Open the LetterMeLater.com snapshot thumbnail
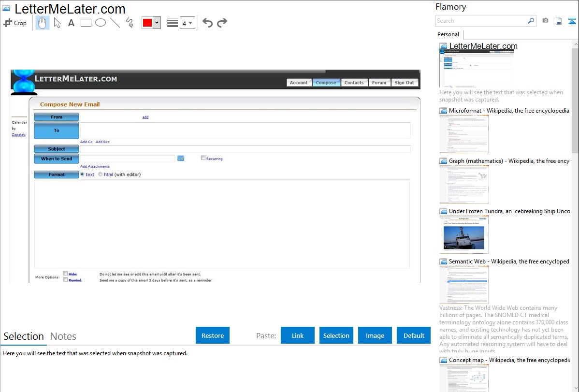 pyautogui.click(x=477, y=69)
